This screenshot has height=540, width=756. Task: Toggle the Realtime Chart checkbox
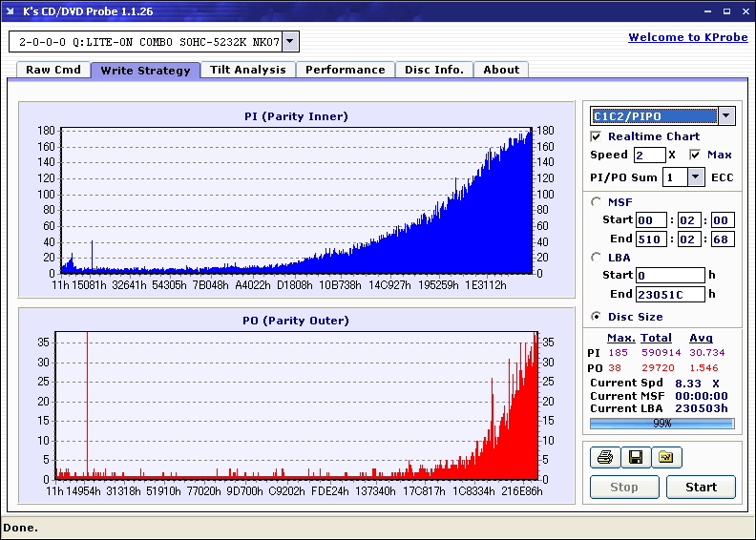coord(596,136)
